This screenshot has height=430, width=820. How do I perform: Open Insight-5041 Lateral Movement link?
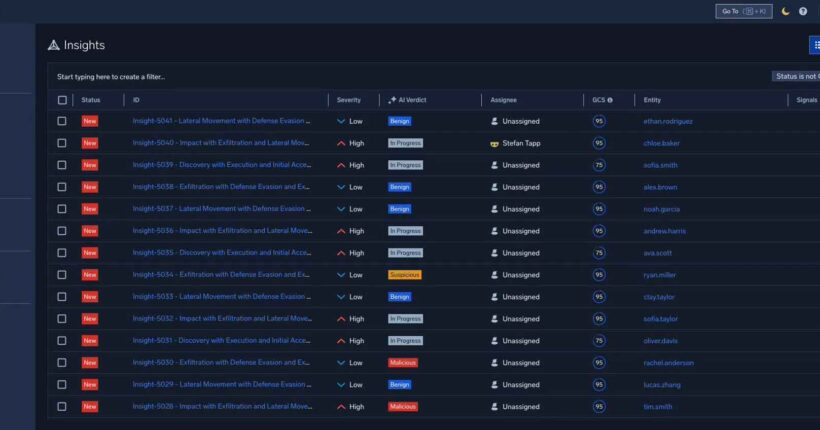221,121
